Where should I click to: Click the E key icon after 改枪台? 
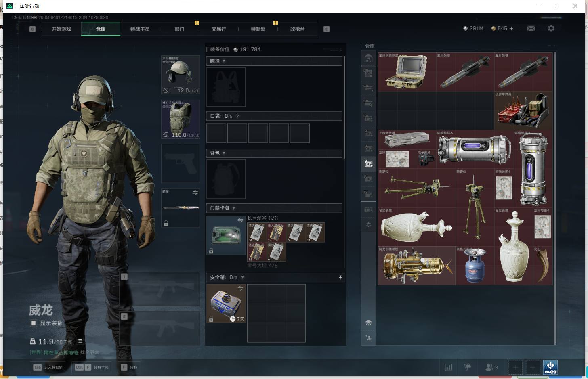[326, 29]
